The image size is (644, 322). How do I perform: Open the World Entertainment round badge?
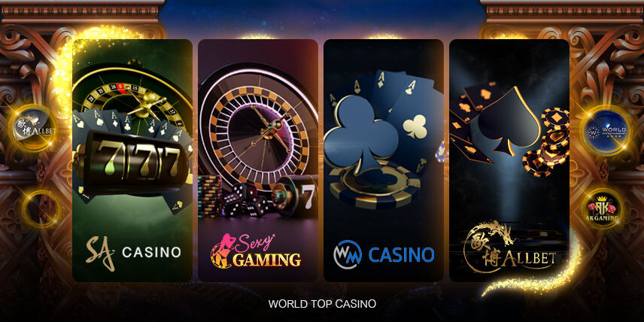[606, 131]
